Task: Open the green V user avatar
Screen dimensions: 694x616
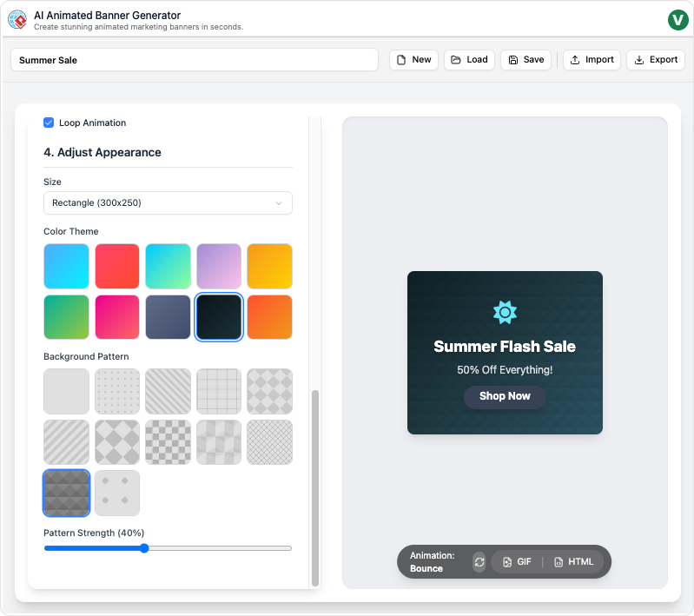Action: click(677, 20)
